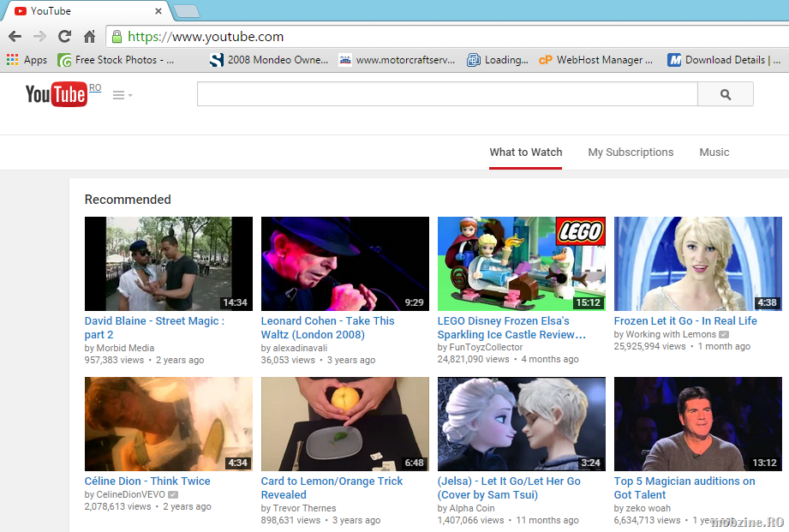Click the browser Back arrow
Image resolution: width=789 pixels, height=532 pixels.
[15, 36]
